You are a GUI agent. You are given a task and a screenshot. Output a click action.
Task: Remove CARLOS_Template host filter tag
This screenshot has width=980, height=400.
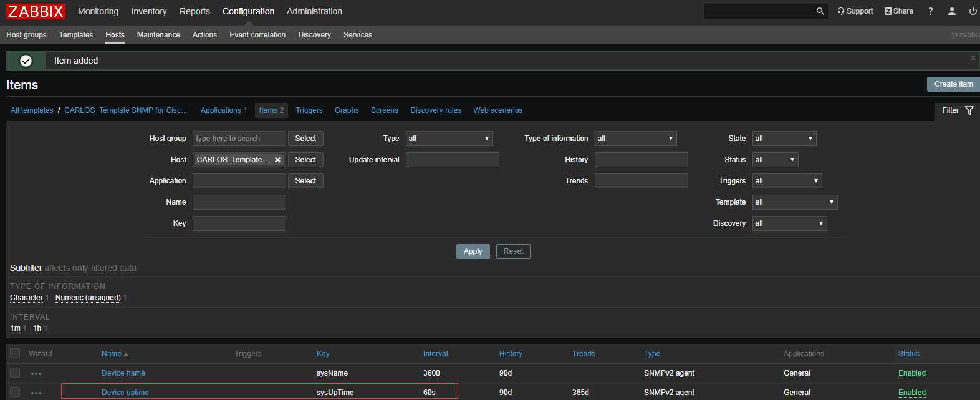click(x=277, y=160)
